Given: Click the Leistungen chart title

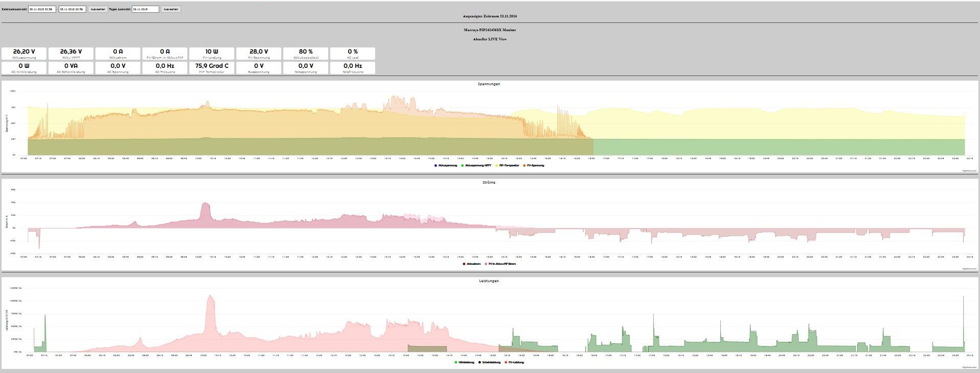Looking at the screenshot, I should 489,281.
